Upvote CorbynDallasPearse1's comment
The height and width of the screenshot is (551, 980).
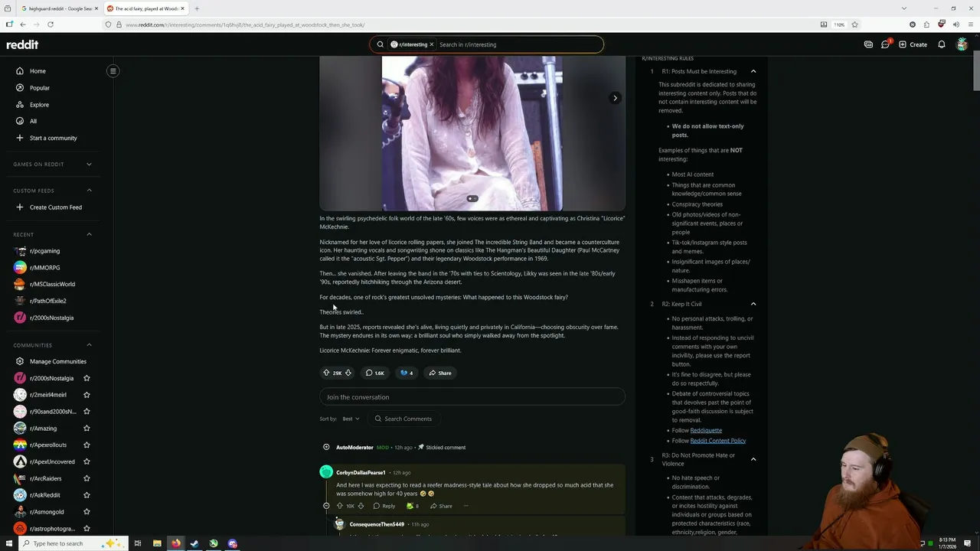(340, 506)
